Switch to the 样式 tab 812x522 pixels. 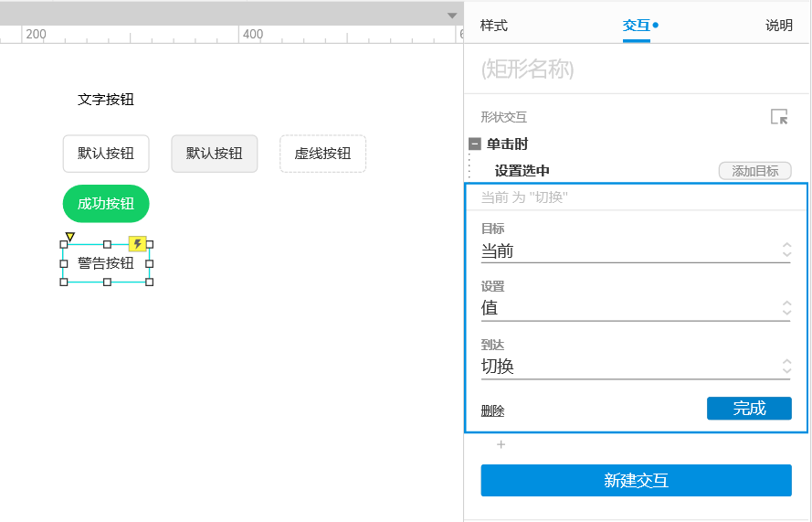click(493, 26)
